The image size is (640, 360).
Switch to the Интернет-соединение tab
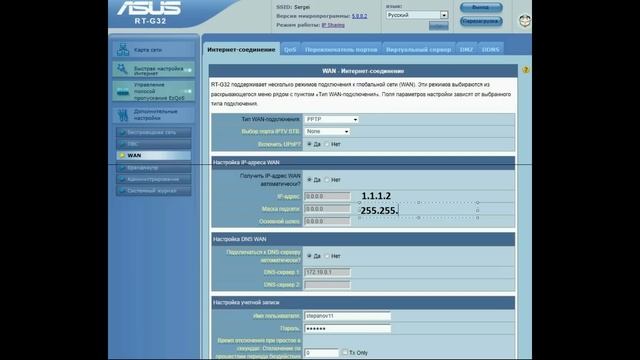point(241,49)
